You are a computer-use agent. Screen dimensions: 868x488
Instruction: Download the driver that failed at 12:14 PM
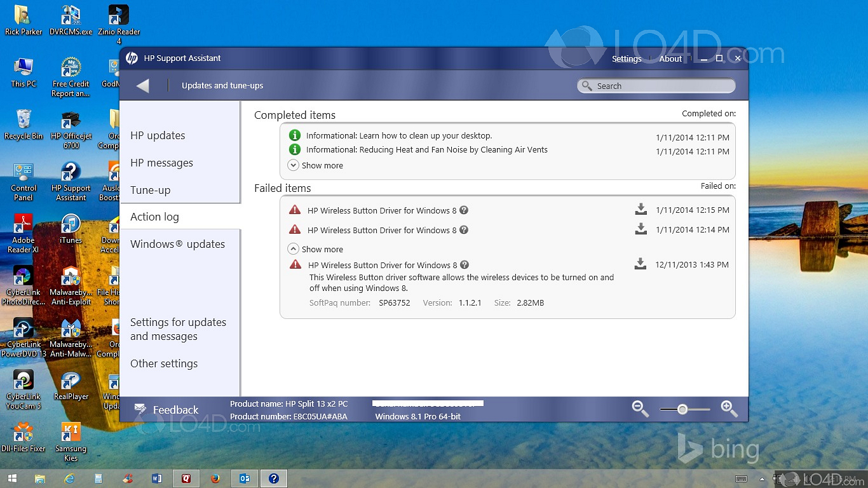(641, 229)
